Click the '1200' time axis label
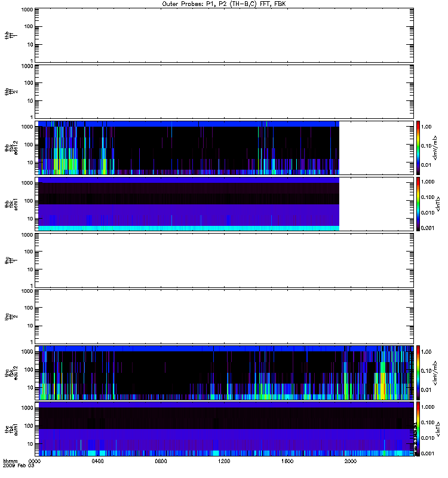Image resolution: width=448 pixels, height=478 pixels. pyautogui.click(x=224, y=461)
